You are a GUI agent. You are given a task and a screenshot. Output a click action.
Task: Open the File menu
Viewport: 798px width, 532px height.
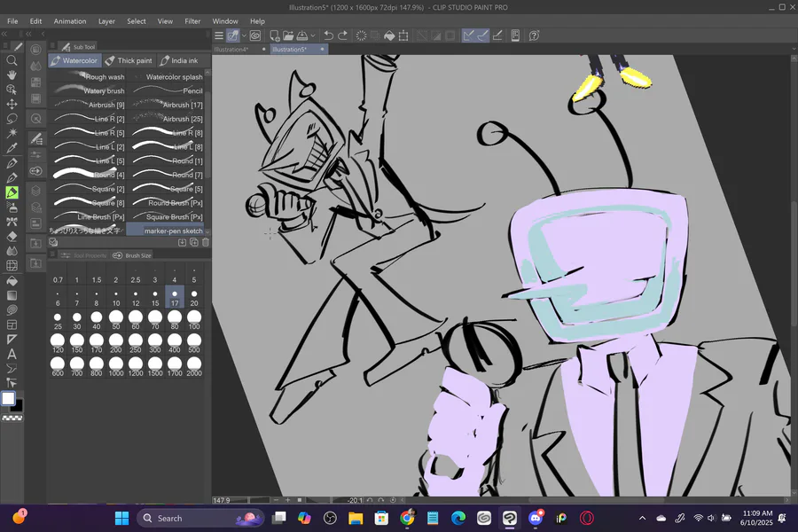point(12,21)
